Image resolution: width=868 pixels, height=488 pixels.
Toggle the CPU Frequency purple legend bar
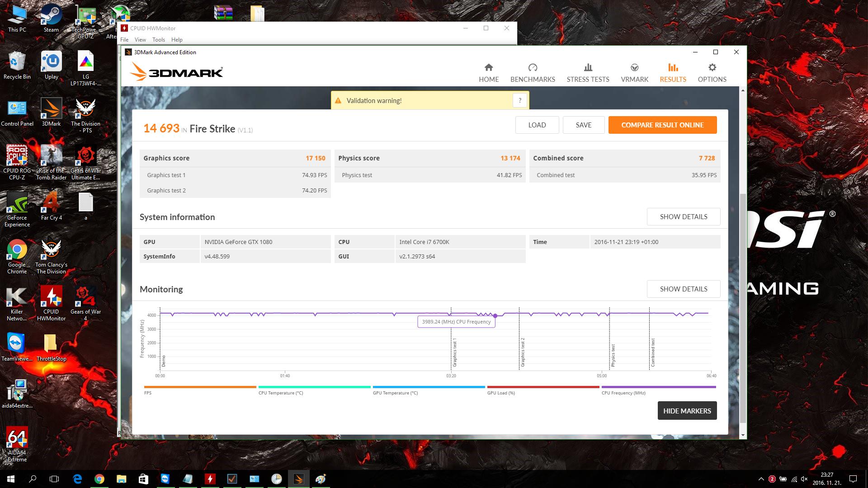click(659, 387)
